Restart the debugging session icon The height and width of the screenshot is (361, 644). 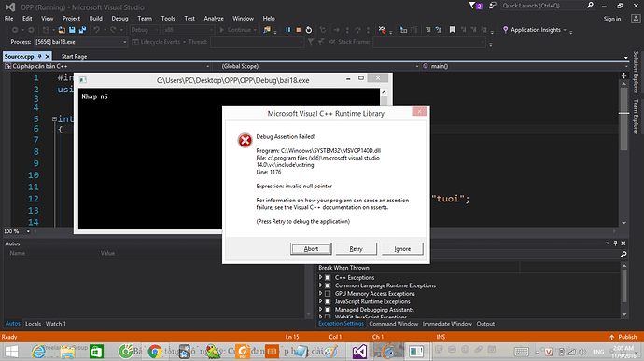(309, 30)
